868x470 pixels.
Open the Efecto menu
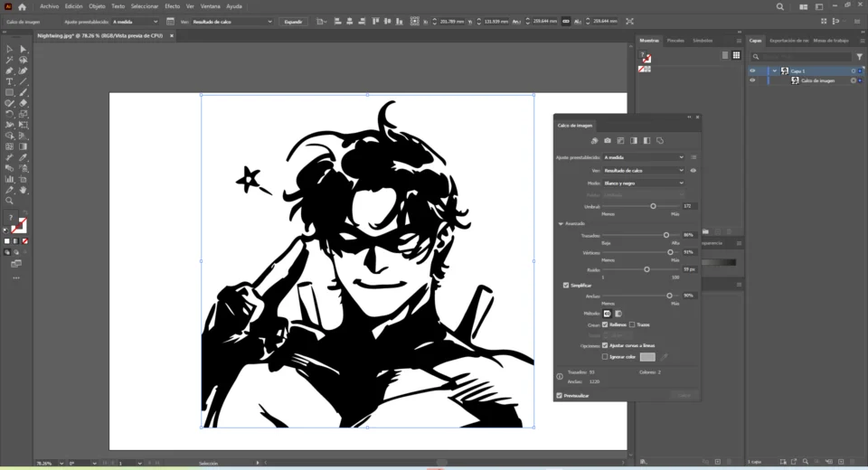172,6
